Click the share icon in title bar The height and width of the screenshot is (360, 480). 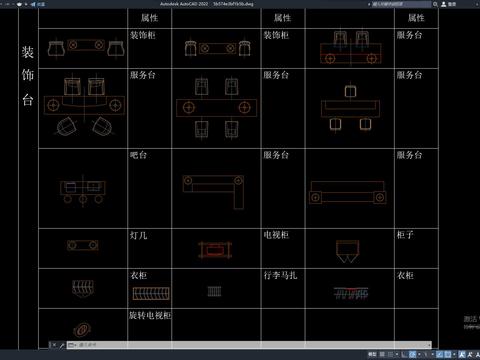(33, 4)
